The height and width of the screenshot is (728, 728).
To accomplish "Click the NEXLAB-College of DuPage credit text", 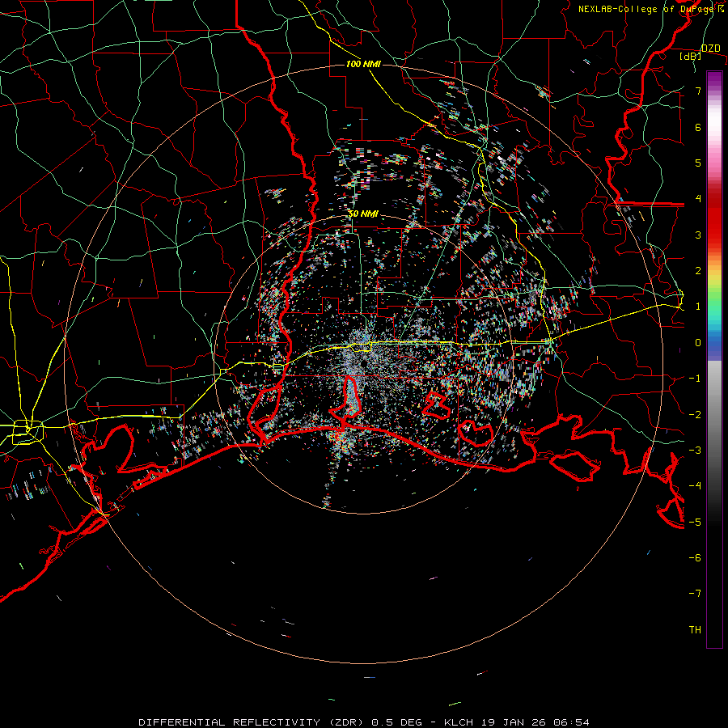I will tap(650, 9).
